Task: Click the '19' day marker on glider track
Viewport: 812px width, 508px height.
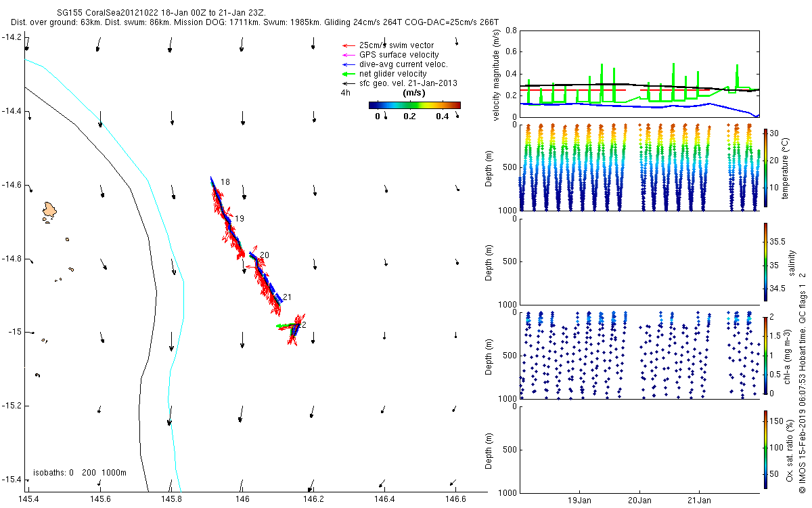Action: 240,219
